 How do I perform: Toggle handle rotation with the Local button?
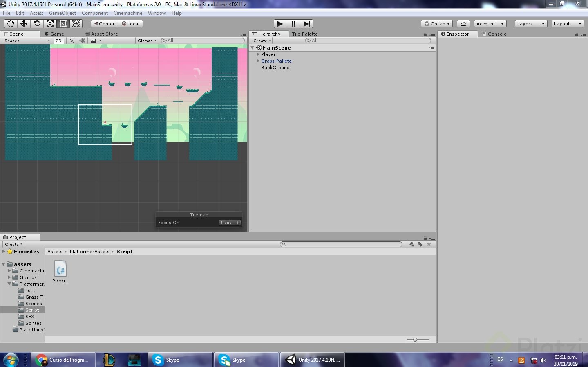131,24
